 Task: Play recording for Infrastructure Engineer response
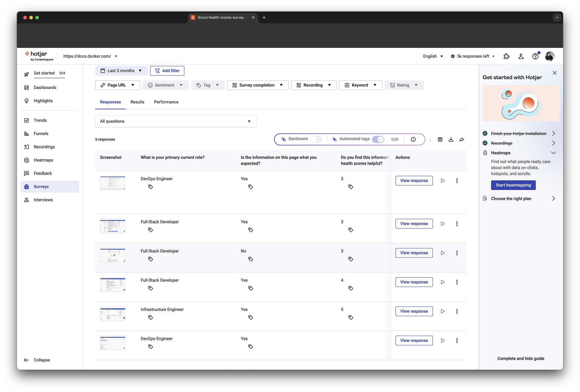443,311
